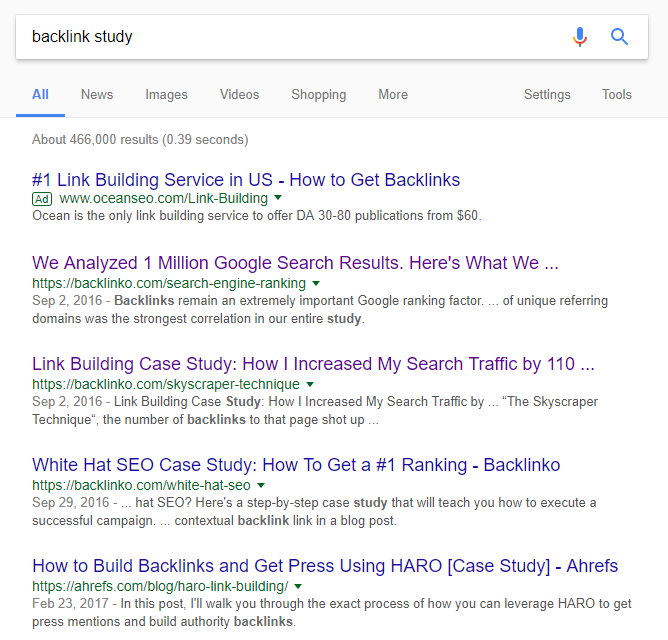Expand dropdown arrow next to ahrefs.com/blog/haro-link-building

(298, 586)
